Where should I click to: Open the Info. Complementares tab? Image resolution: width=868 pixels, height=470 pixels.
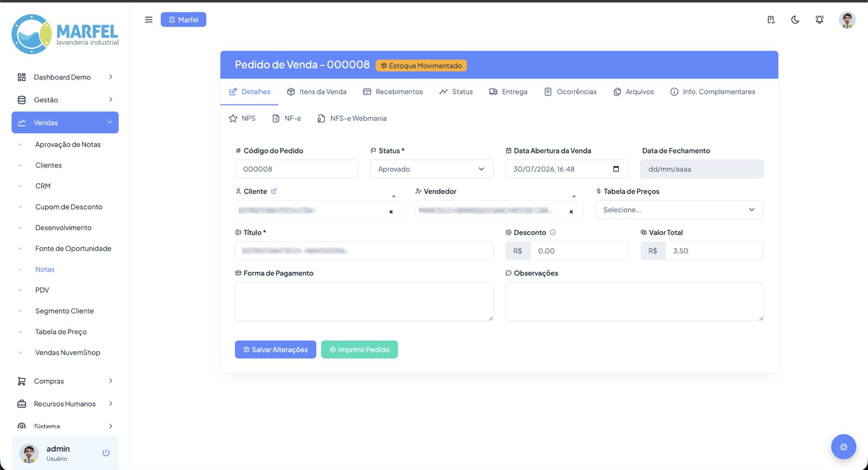tap(713, 92)
